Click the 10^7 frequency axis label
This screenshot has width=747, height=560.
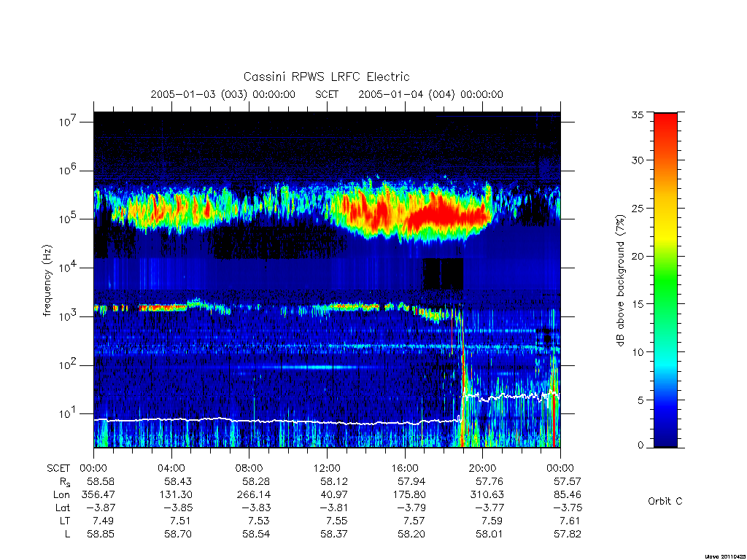click(x=69, y=122)
